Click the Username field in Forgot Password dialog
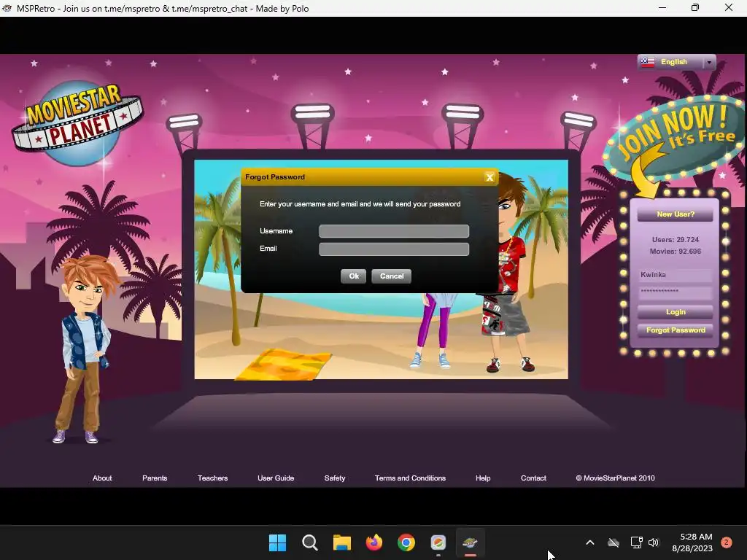747x560 pixels. click(394, 231)
